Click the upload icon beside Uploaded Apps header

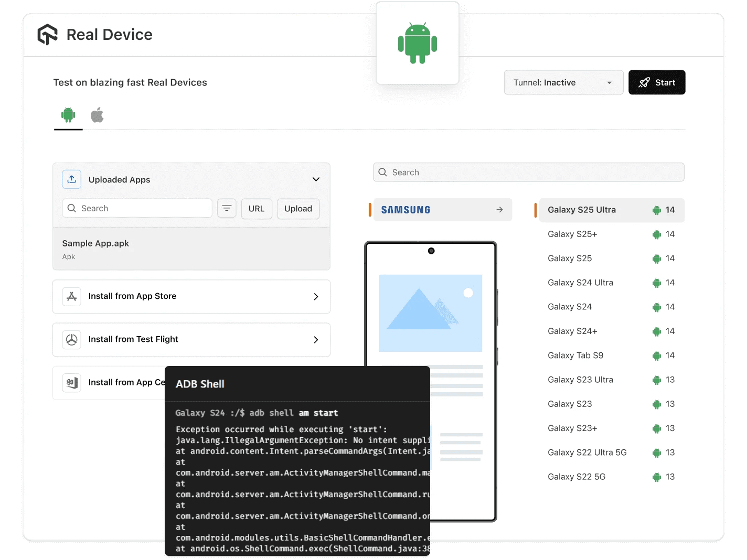tap(71, 179)
